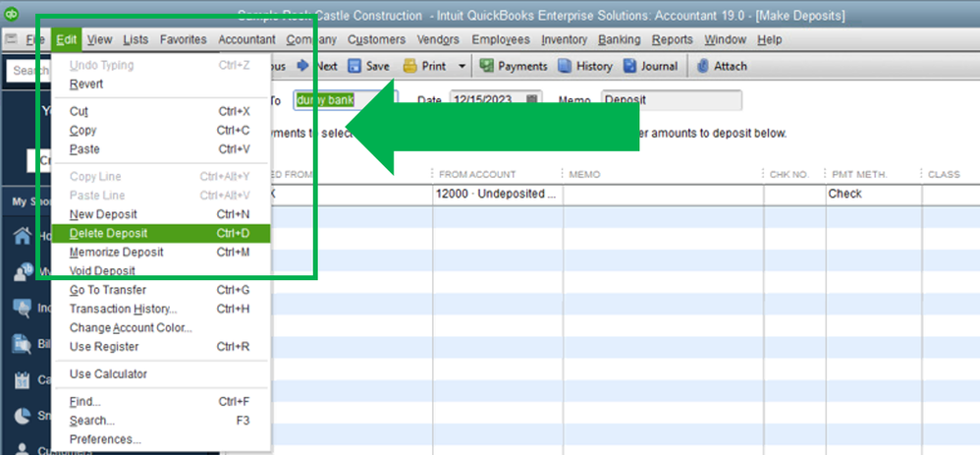Viewport: 980px width, 455px height.
Task: Open the Payments toolbar icon
Action: pos(486,66)
